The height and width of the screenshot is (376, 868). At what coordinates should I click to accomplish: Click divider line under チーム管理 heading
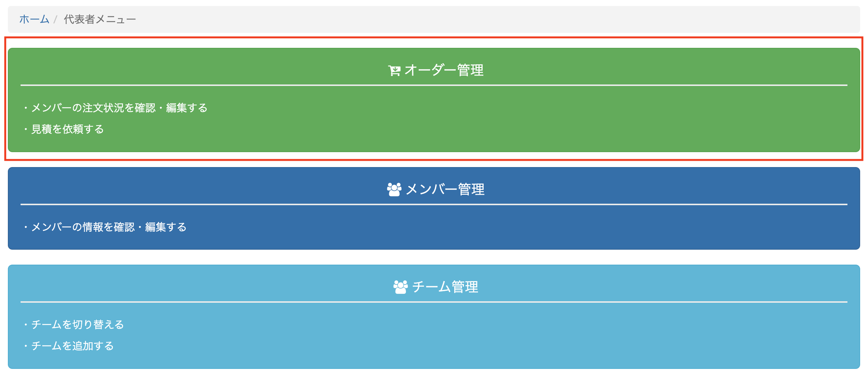click(x=434, y=302)
